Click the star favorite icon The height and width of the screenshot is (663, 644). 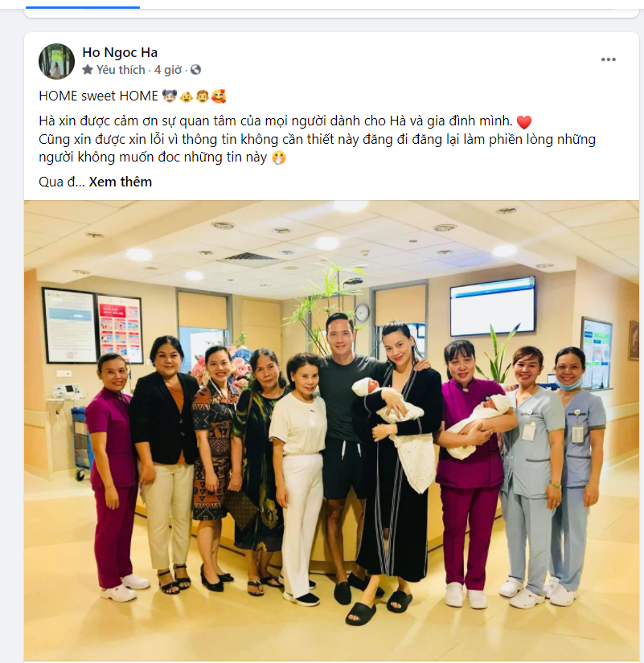point(88,70)
